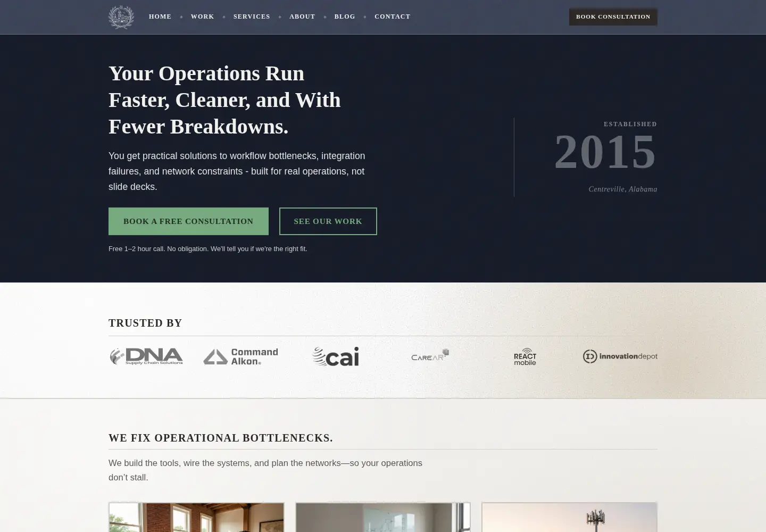Go to the Contact page
Viewport: 766px width, 532px height.
393,16
